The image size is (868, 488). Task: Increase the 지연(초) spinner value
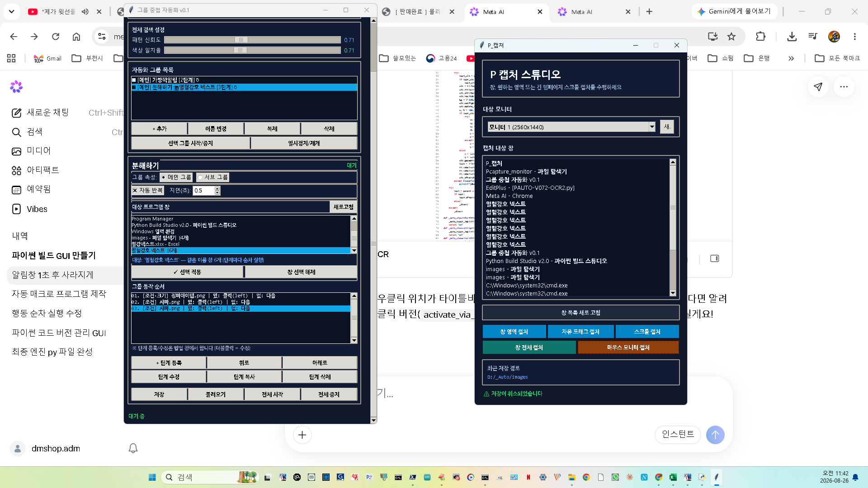coord(217,188)
